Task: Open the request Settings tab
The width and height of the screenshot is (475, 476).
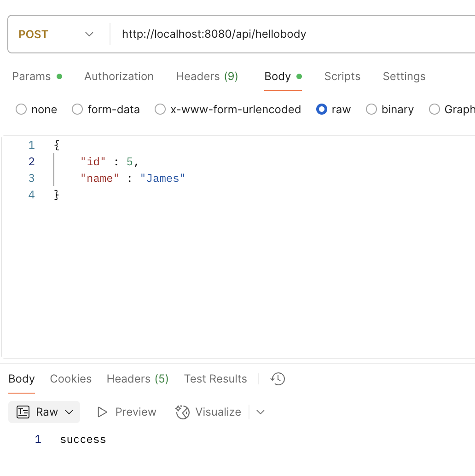Action: 404,76
